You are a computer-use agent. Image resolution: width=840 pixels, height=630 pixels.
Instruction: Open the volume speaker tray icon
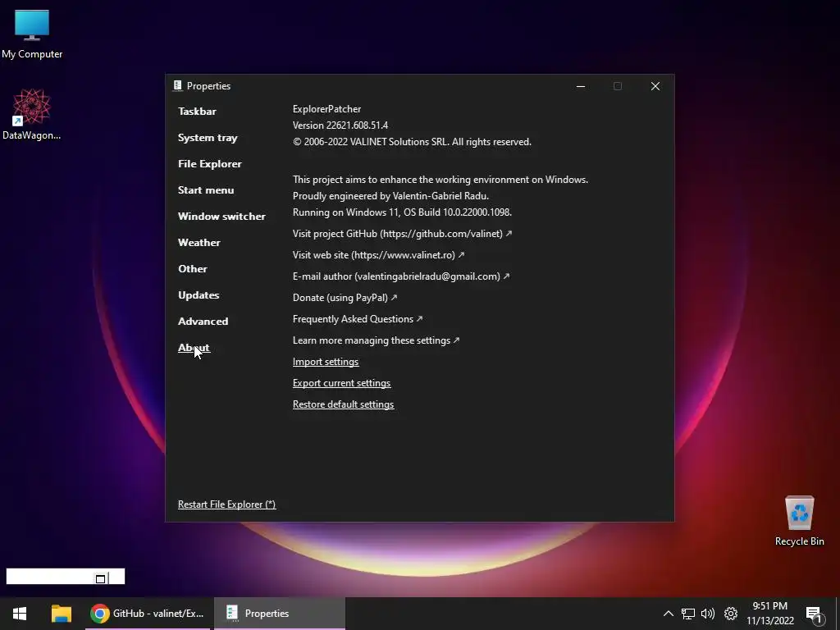(x=708, y=614)
